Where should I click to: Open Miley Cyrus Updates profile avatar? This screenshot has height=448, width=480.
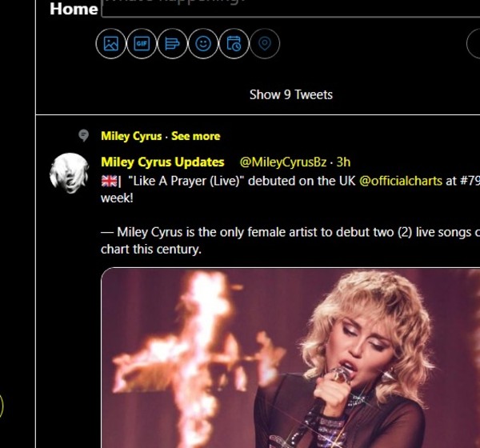(x=69, y=173)
